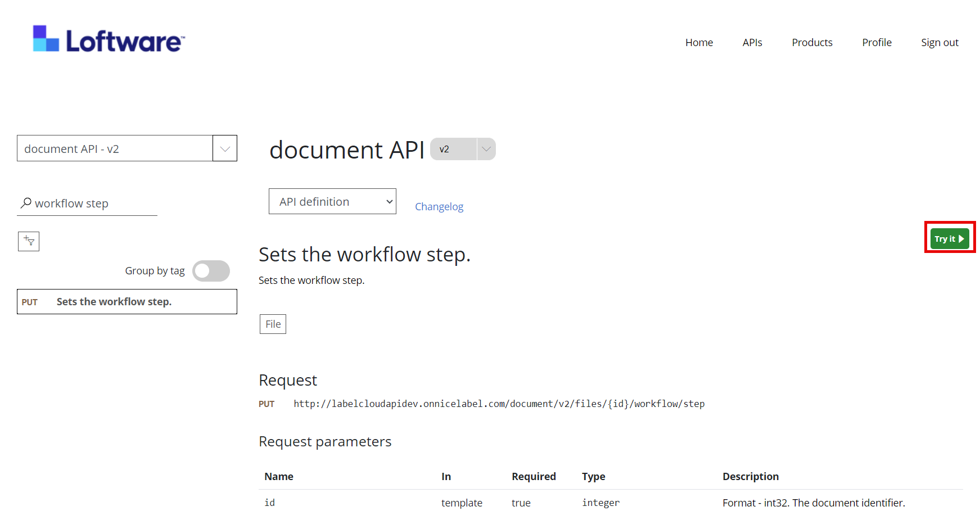This screenshot has width=980, height=520.
Task: Open the Products menu item
Action: [812, 42]
